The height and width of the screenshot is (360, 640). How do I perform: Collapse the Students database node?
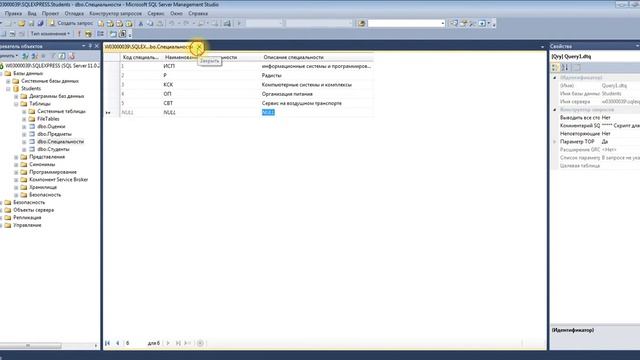pos(8,89)
